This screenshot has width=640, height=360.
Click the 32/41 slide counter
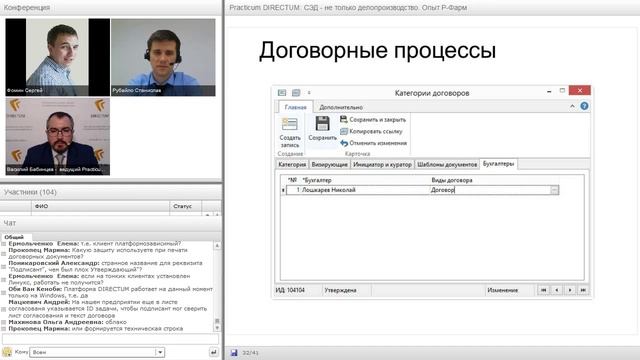coord(251,353)
